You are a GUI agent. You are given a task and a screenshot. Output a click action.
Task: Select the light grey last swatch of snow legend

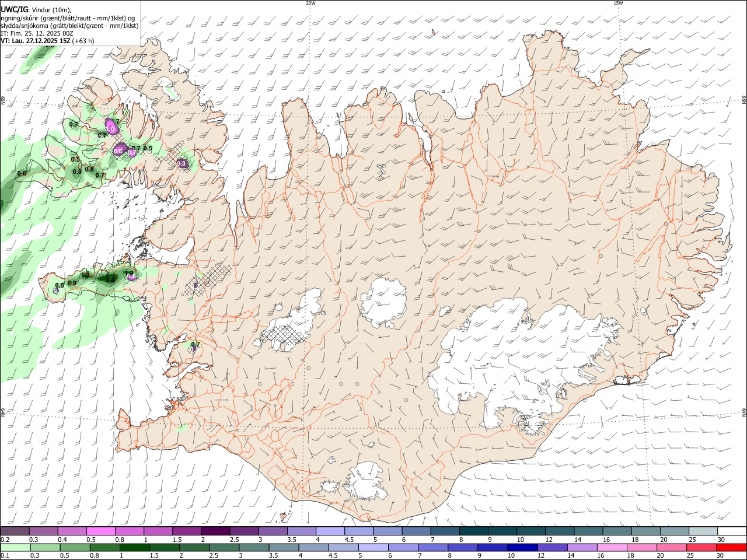[x=703, y=531]
